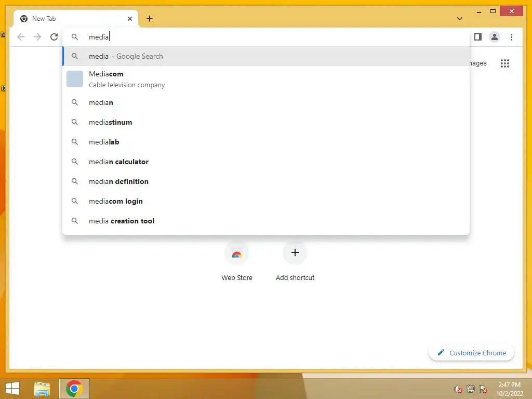Open the side panel icon
532x399 pixels.
478,37
